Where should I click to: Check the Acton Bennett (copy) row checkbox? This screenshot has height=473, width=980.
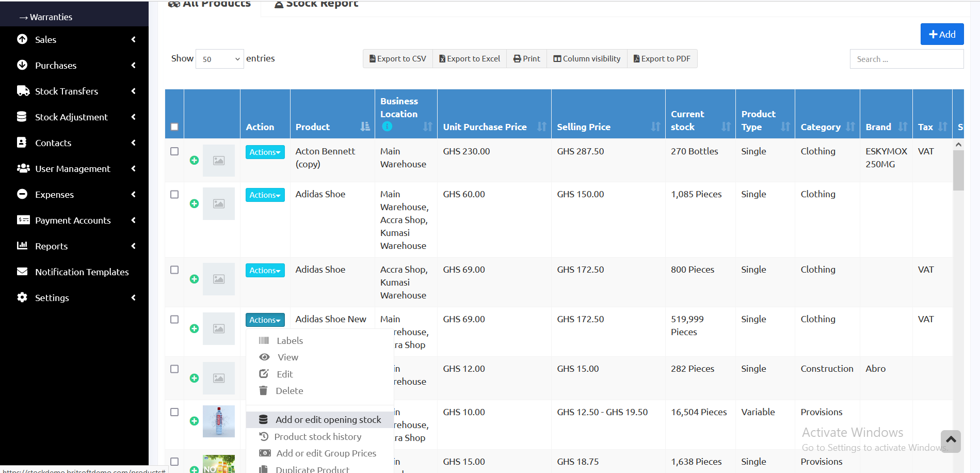point(174,151)
